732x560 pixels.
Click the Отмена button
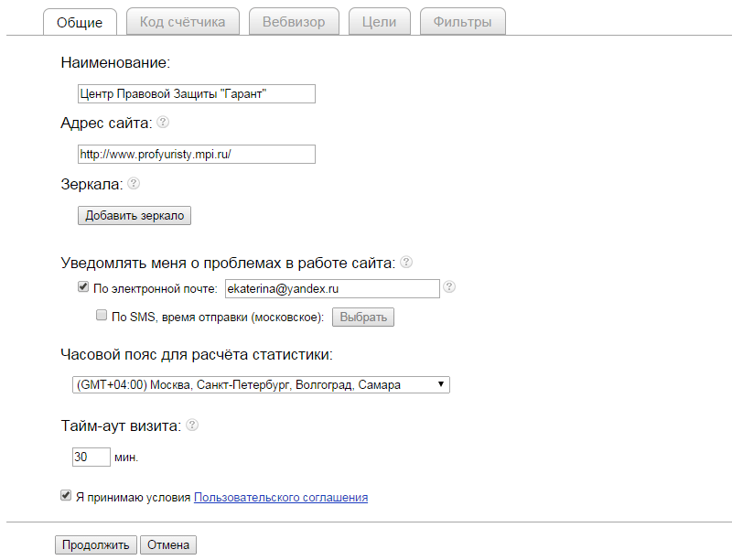[168, 545]
